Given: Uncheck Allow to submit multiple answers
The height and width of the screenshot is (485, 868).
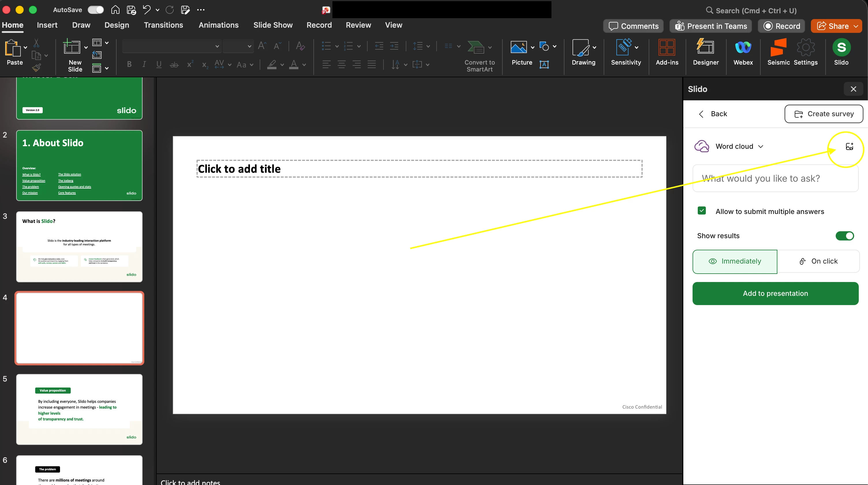Looking at the screenshot, I should coord(702,211).
